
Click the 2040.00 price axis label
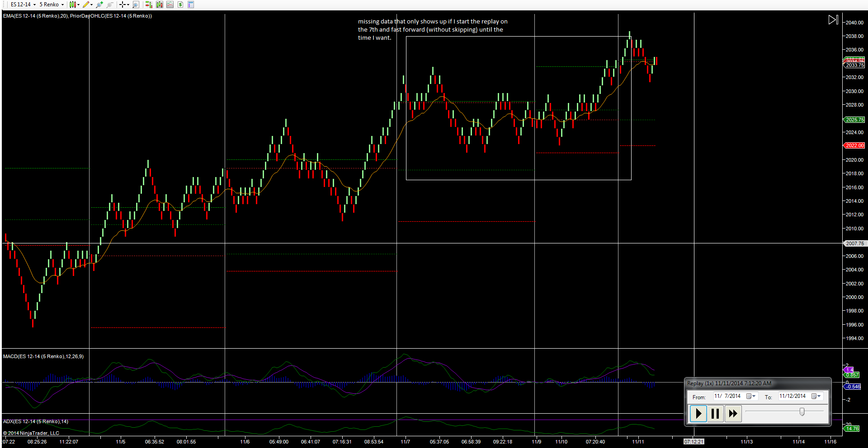pyautogui.click(x=854, y=23)
